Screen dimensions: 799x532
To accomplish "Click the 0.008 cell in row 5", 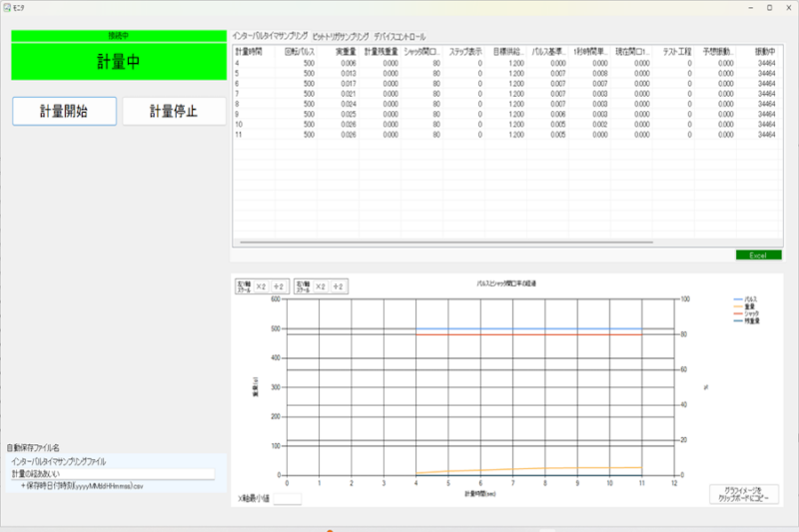I will (600, 73).
